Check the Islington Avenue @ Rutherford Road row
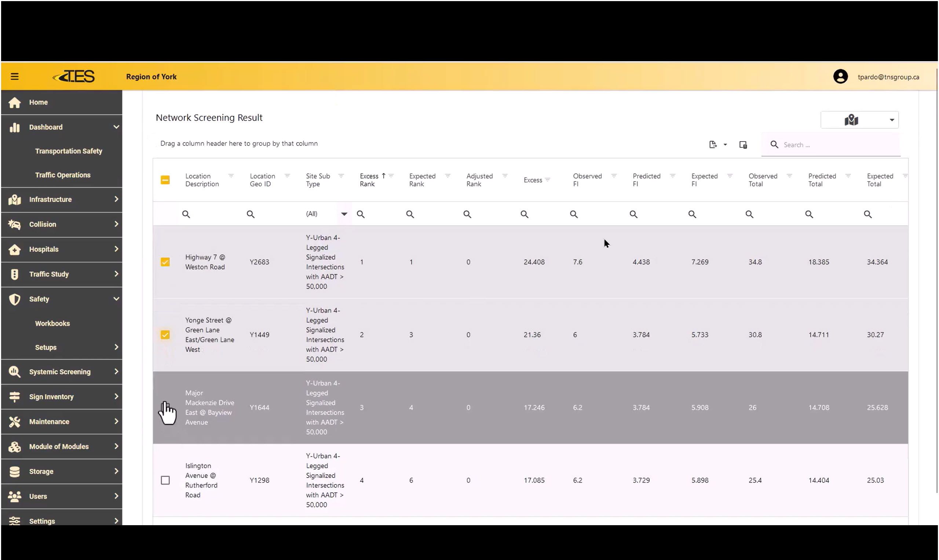 pyautogui.click(x=165, y=480)
